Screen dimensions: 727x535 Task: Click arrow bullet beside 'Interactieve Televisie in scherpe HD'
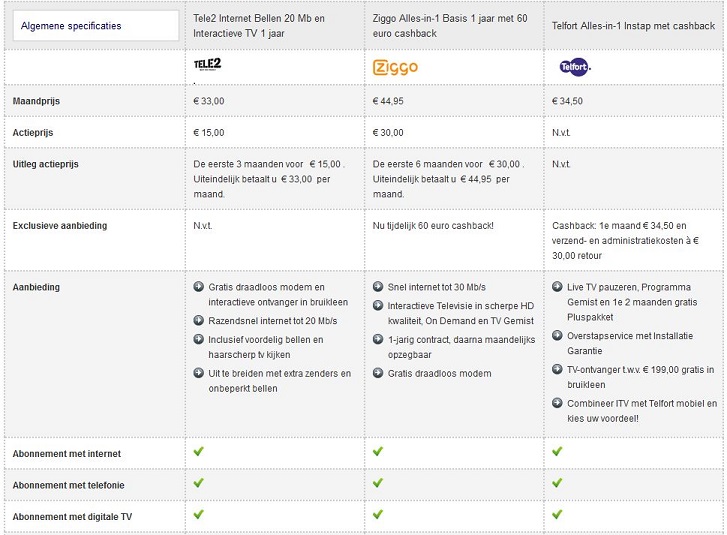(x=378, y=306)
